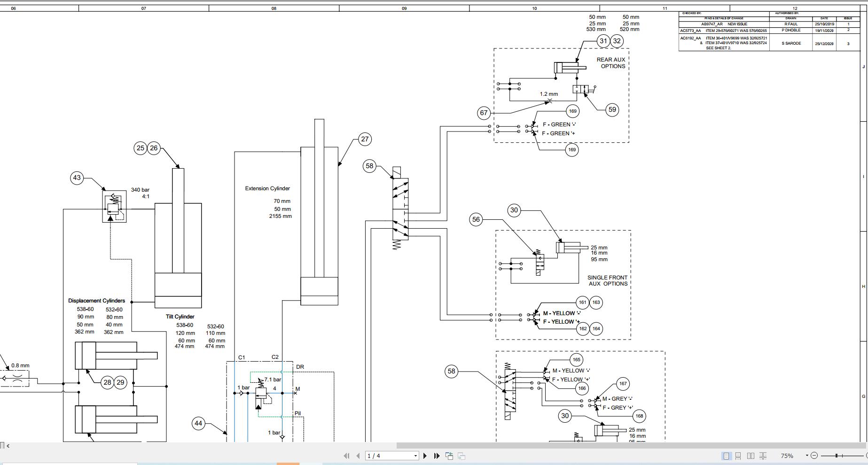Click the 'Displacement Cylinders' label
The image size is (868, 465).
coord(96,301)
